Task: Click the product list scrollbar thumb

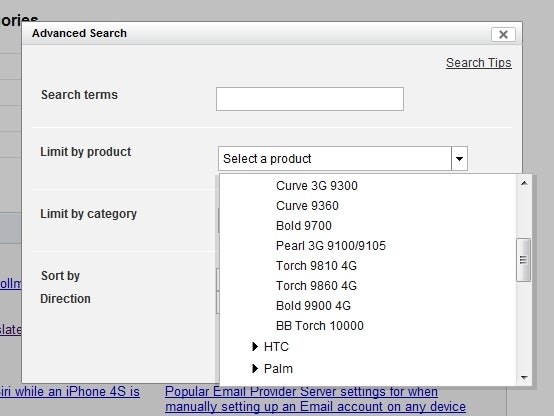Action: coord(523,260)
